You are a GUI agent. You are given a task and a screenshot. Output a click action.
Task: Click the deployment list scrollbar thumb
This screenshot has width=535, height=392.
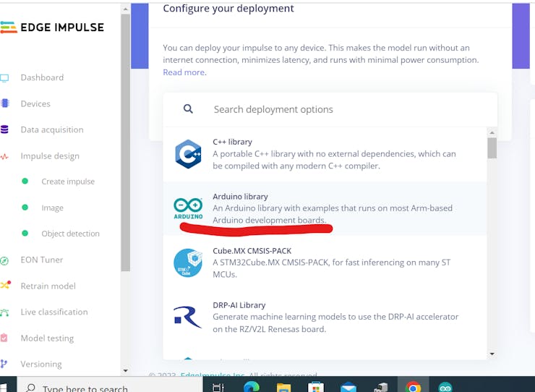coord(492,148)
